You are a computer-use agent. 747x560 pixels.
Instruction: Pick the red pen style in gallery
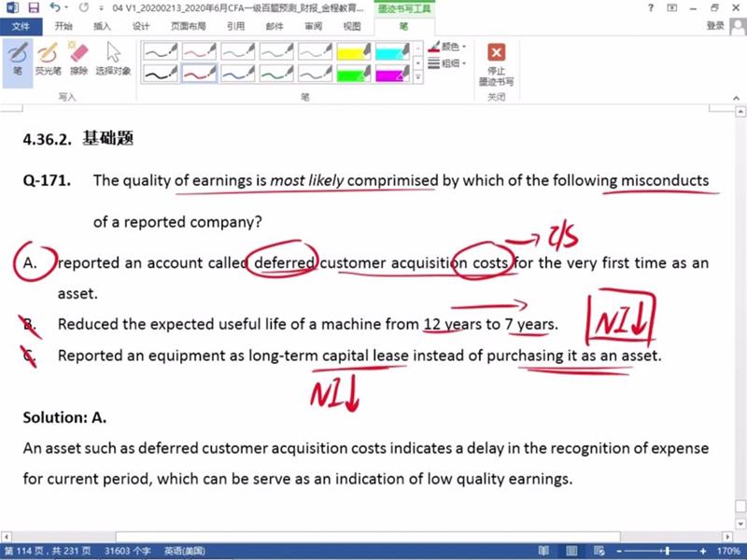coord(200,72)
